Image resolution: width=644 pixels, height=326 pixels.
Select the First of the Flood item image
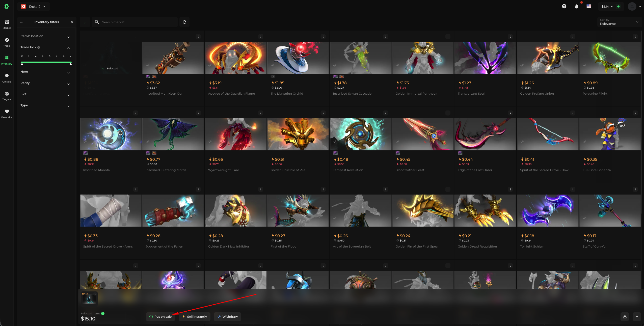pos(298,210)
